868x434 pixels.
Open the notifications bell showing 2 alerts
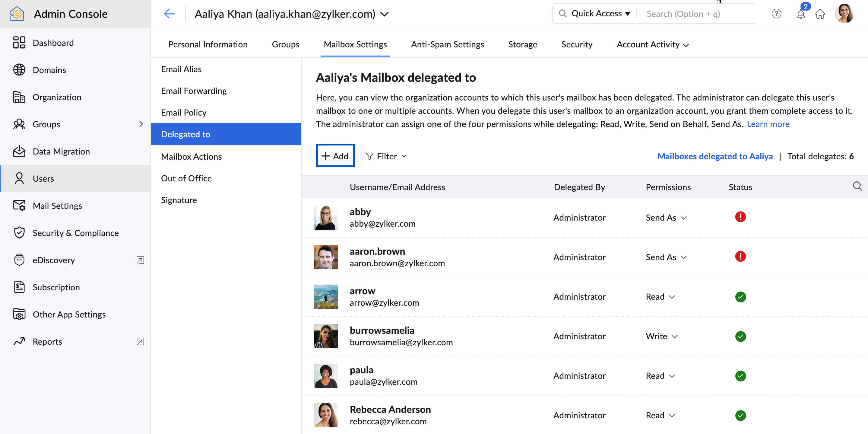pyautogui.click(x=801, y=14)
